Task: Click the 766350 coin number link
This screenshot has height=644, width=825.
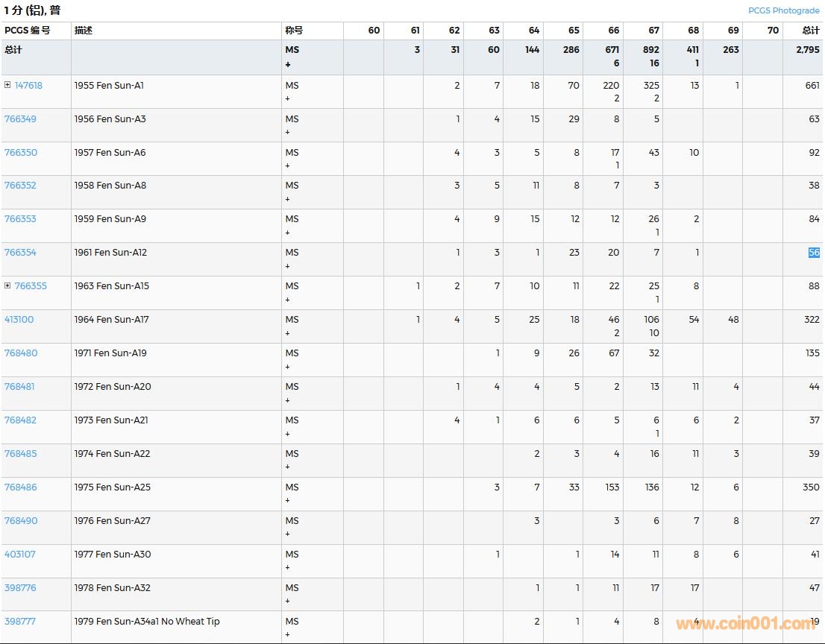Action: click(x=20, y=152)
